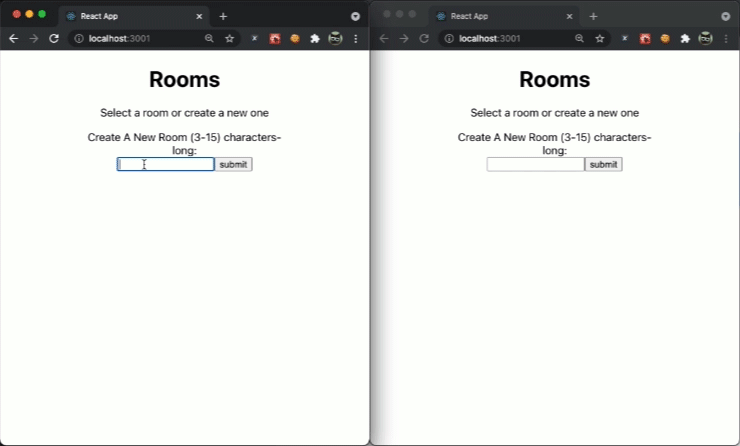Open the Chrome three-dot menu in left window
Screen dimensions: 740x446
(x=356, y=39)
